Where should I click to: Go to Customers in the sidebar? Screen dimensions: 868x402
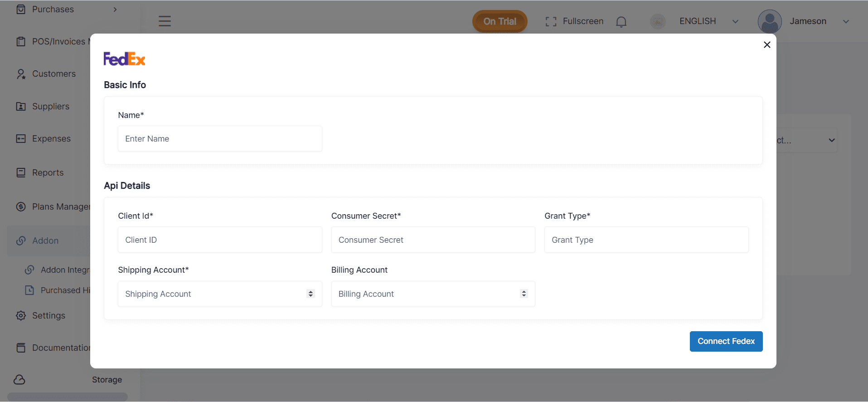tap(54, 74)
